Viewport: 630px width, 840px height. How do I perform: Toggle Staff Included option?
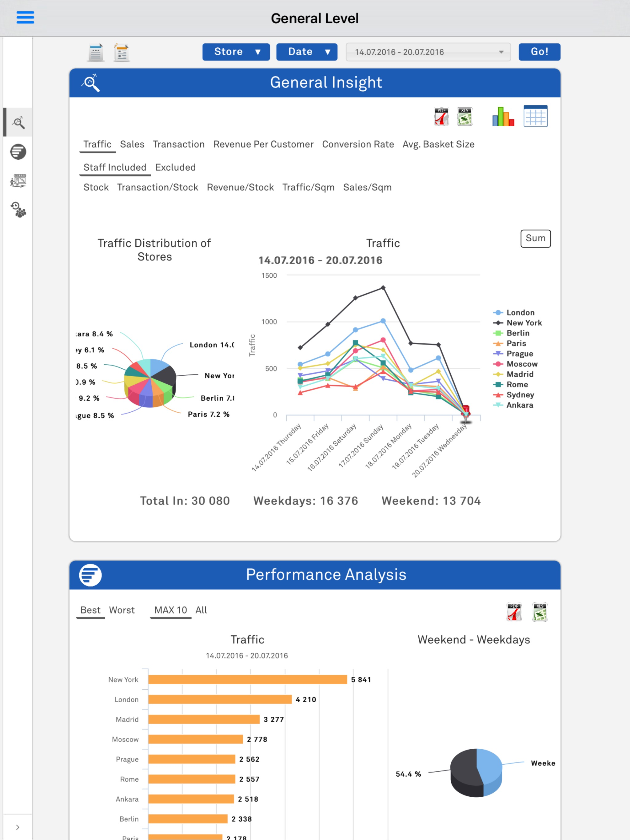tap(115, 168)
